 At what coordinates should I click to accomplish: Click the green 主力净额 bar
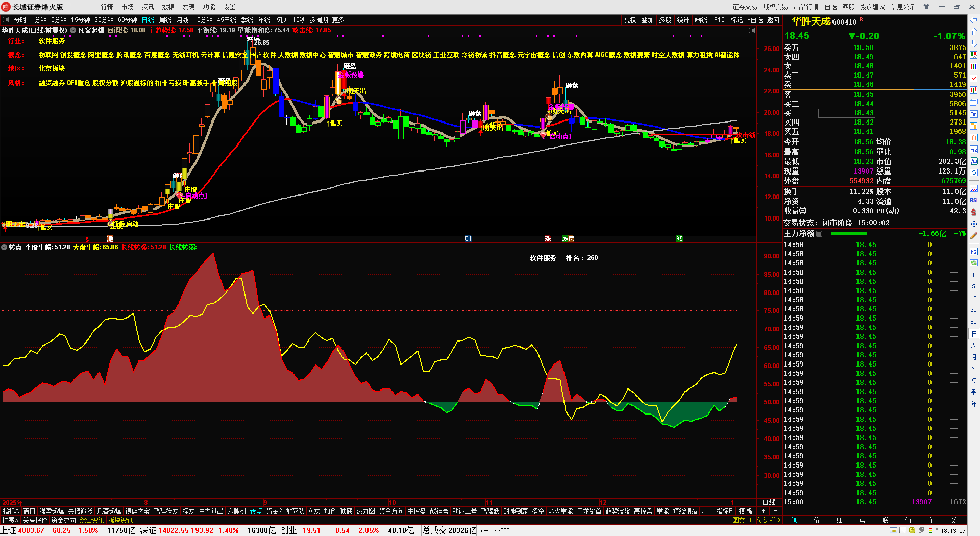tap(849, 234)
